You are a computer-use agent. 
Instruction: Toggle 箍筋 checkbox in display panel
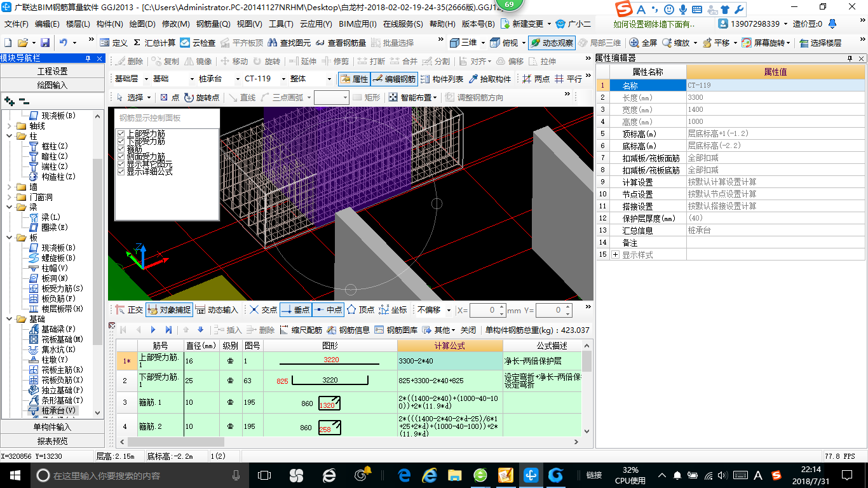[x=121, y=149]
